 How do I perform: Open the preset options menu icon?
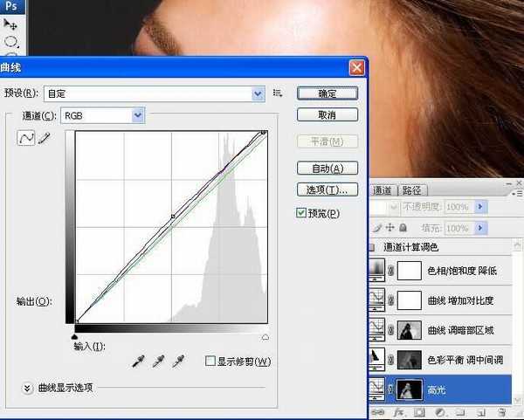(278, 93)
